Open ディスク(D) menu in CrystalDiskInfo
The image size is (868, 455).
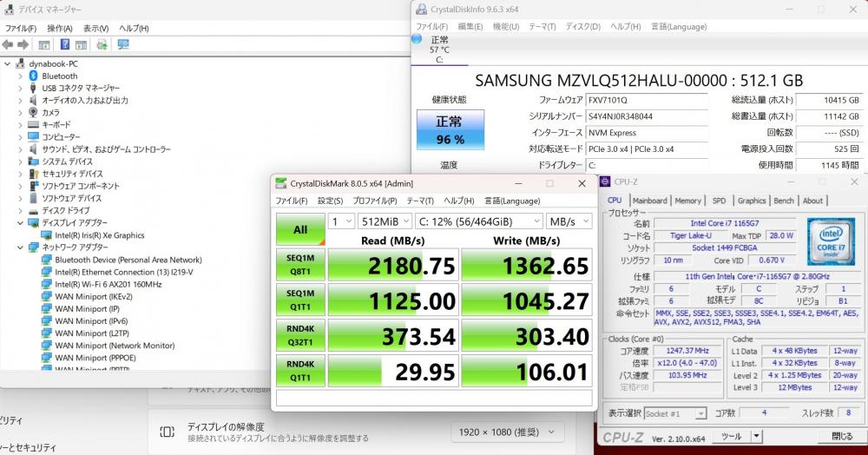click(x=583, y=27)
